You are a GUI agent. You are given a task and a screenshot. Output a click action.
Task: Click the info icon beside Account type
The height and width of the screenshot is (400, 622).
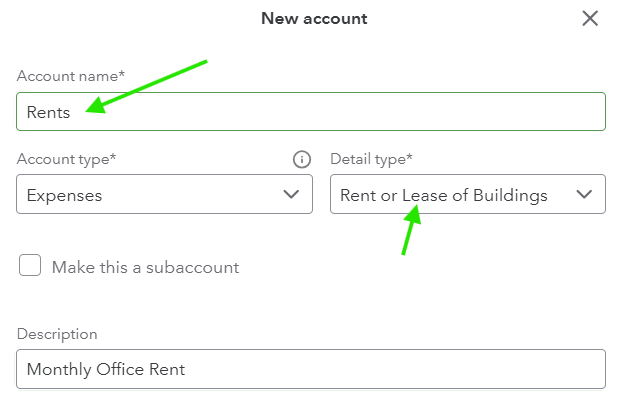pos(301,160)
